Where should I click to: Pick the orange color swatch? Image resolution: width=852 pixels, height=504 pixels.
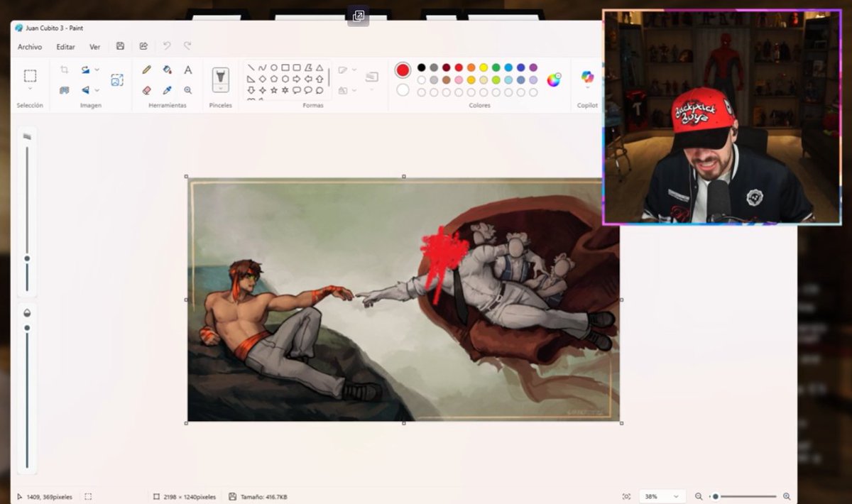471,67
